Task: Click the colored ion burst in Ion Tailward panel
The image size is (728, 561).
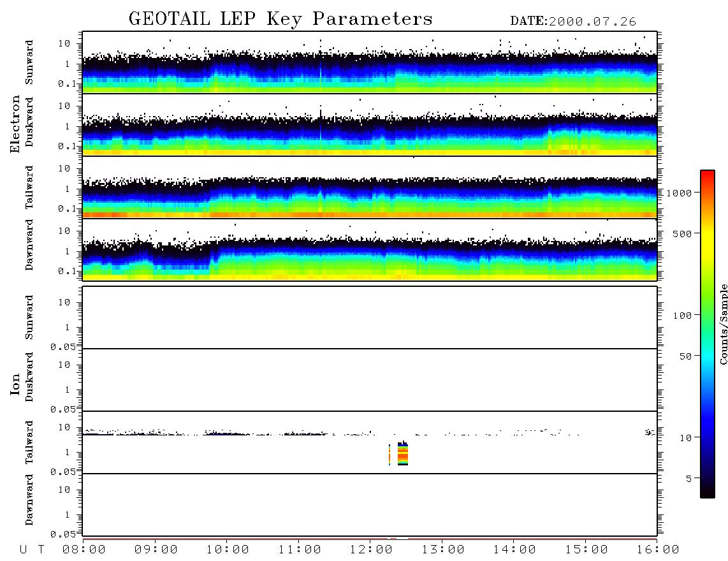Action: pyautogui.click(x=402, y=454)
